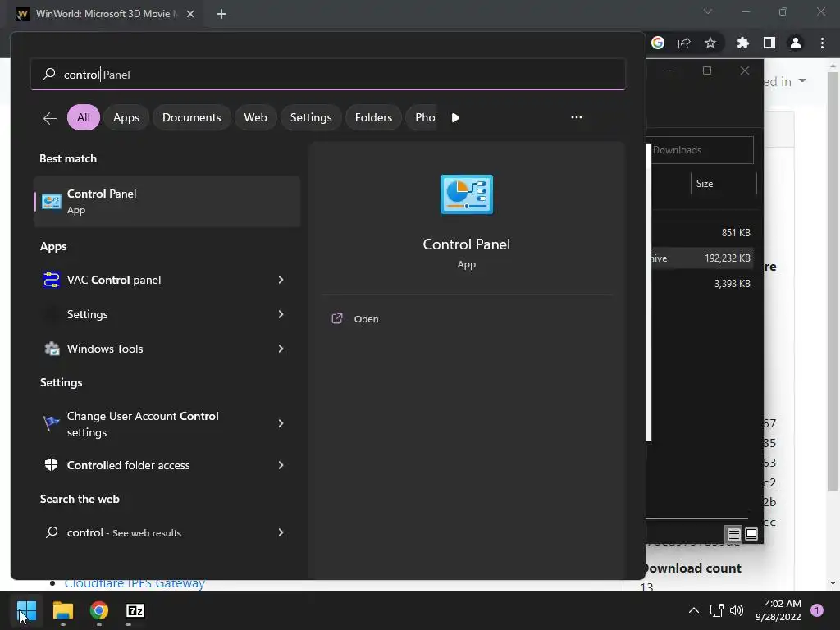Click the User Account Control flag icon
The height and width of the screenshot is (630, 840).
pyautogui.click(x=52, y=423)
